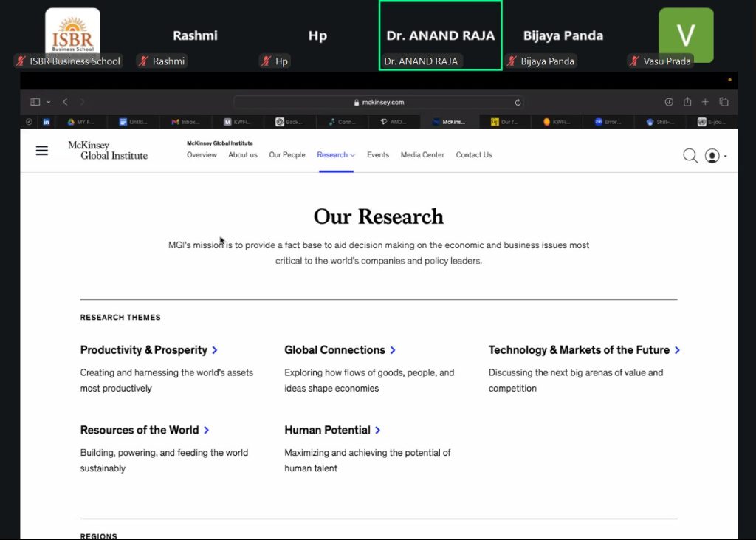The height and width of the screenshot is (540, 756).
Task: Open the hamburger menu on McKinsey site
Action: coord(42,151)
